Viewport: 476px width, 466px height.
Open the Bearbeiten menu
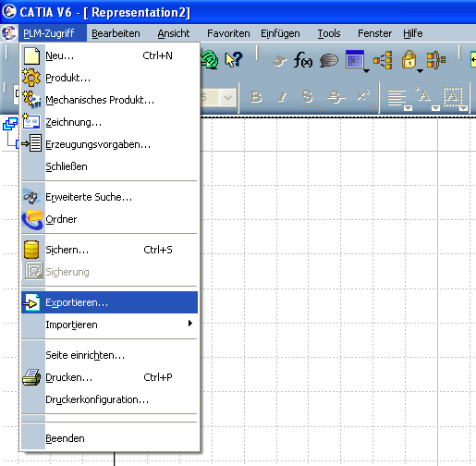point(116,33)
